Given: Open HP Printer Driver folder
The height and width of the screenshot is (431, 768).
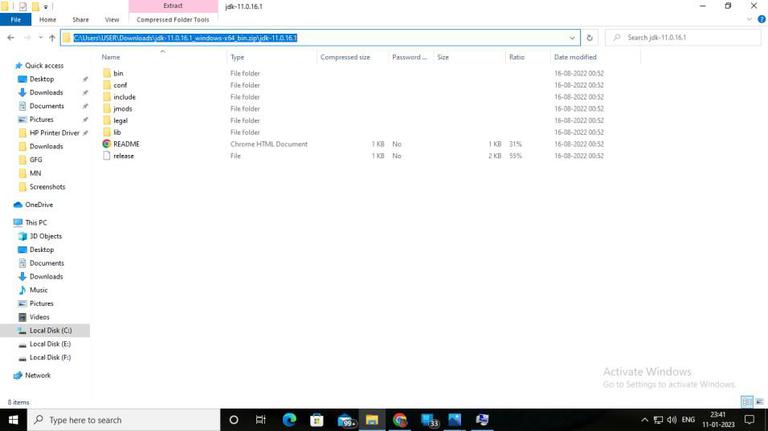Looking at the screenshot, I should pos(54,133).
